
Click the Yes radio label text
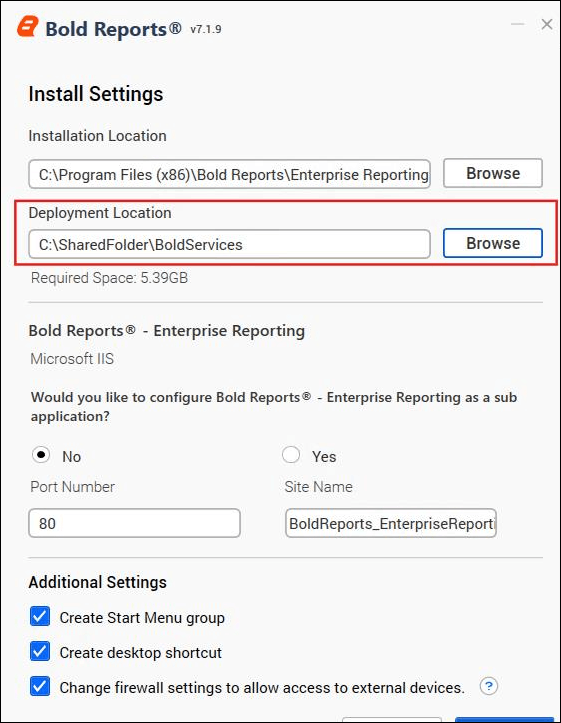pyautogui.click(x=324, y=456)
